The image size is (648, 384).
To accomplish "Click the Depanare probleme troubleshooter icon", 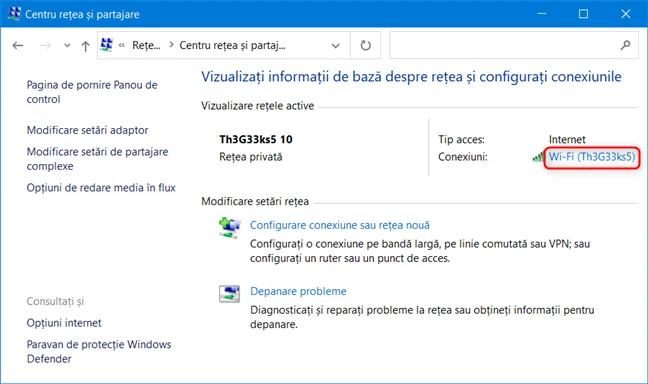I will pos(229,294).
